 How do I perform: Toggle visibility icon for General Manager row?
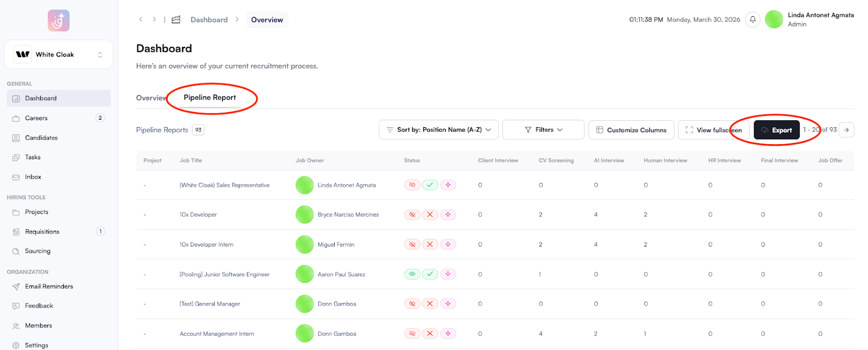(412, 304)
